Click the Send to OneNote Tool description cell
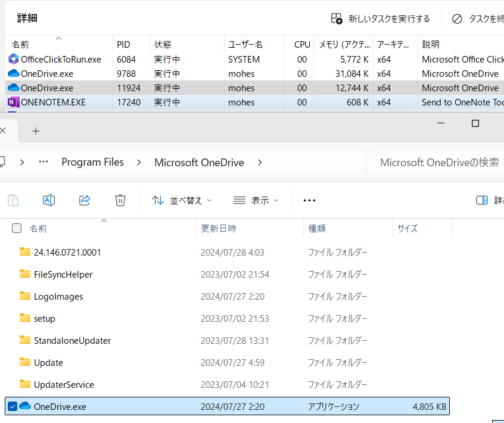The width and height of the screenshot is (504, 423). 462,102
